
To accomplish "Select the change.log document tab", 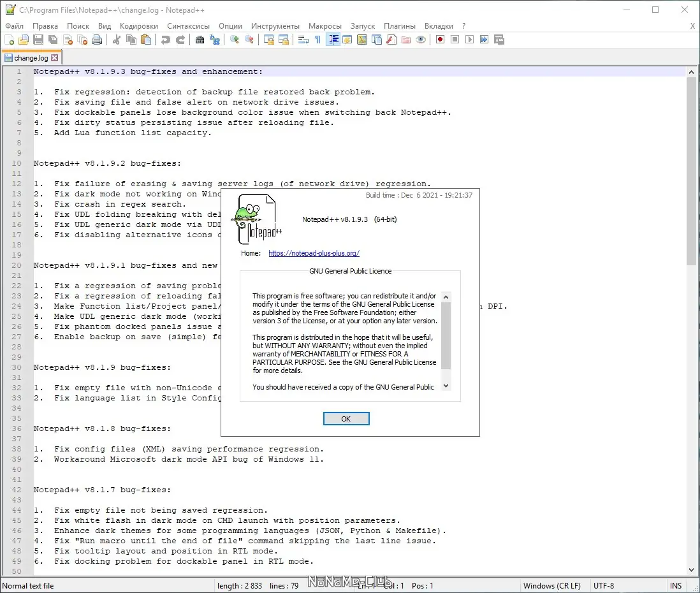I will click(31, 57).
